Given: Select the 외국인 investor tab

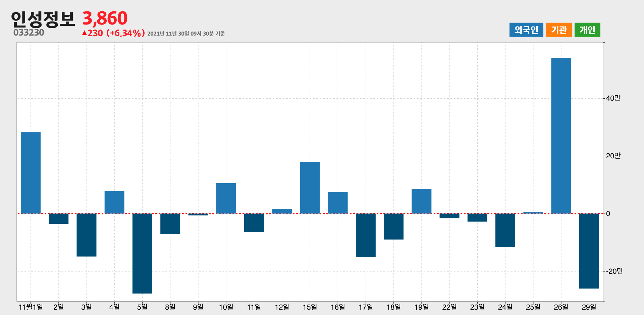Looking at the screenshot, I should tap(526, 30).
